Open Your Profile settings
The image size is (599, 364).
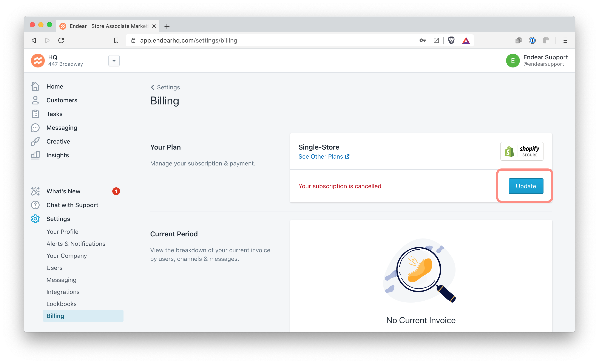pyautogui.click(x=62, y=232)
